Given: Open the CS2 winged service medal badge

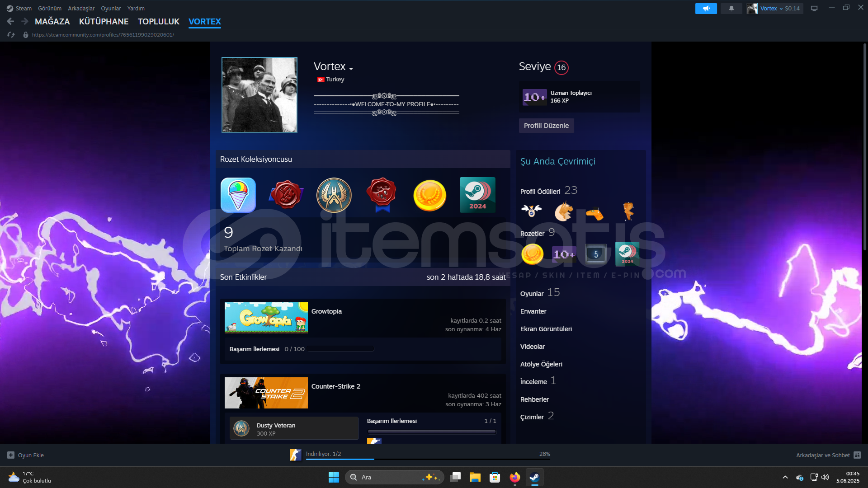Looking at the screenshot, I should coord(334,195).
